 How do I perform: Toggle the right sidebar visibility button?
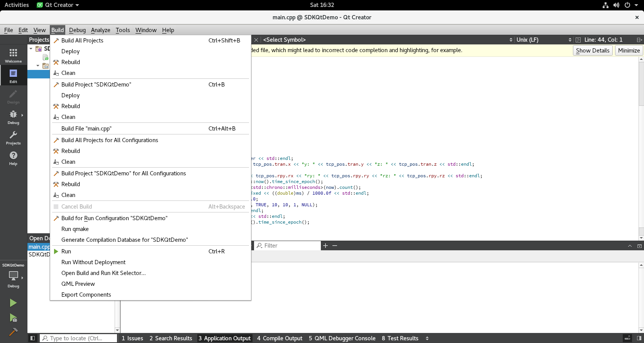tap(639, 338)
